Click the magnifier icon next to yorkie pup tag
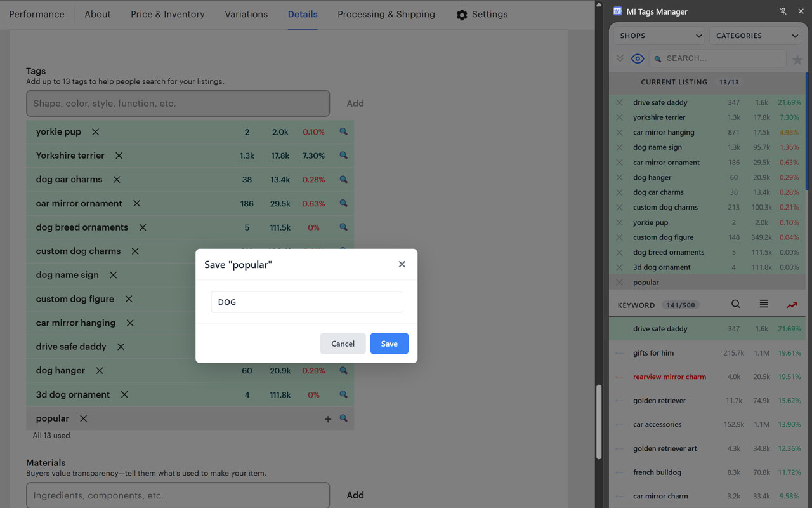 click(x=343, y=131)
